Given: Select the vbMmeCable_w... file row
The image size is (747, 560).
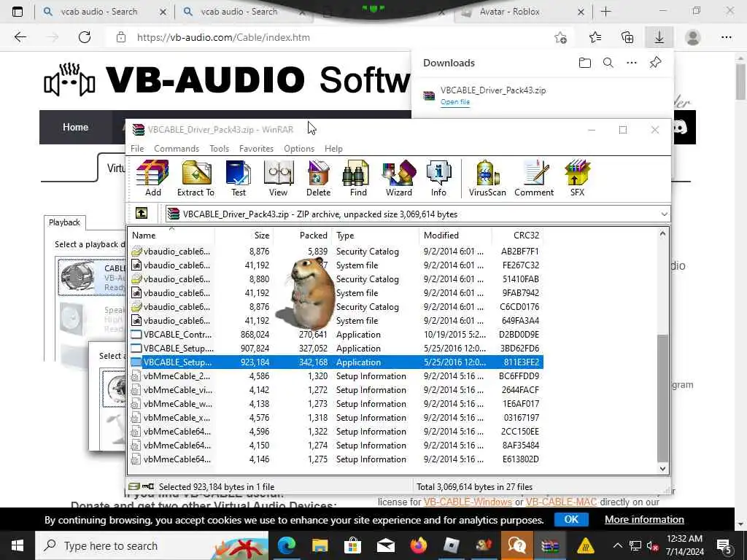Looking at the screenshot, I should [x=336, y=404].
